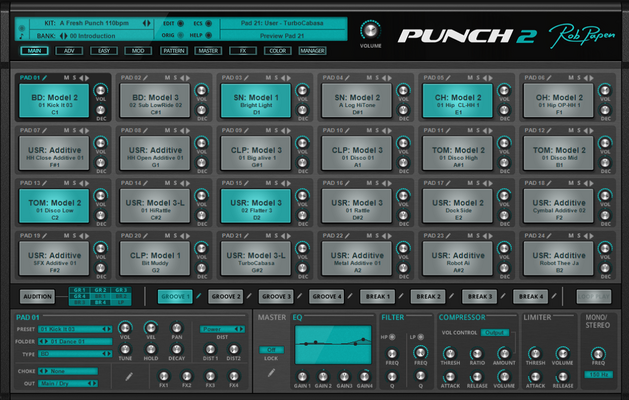Click the pencil edit icon below CHOKE row
629x400 pixels.
pyautogui.click(x=129, y=376)
